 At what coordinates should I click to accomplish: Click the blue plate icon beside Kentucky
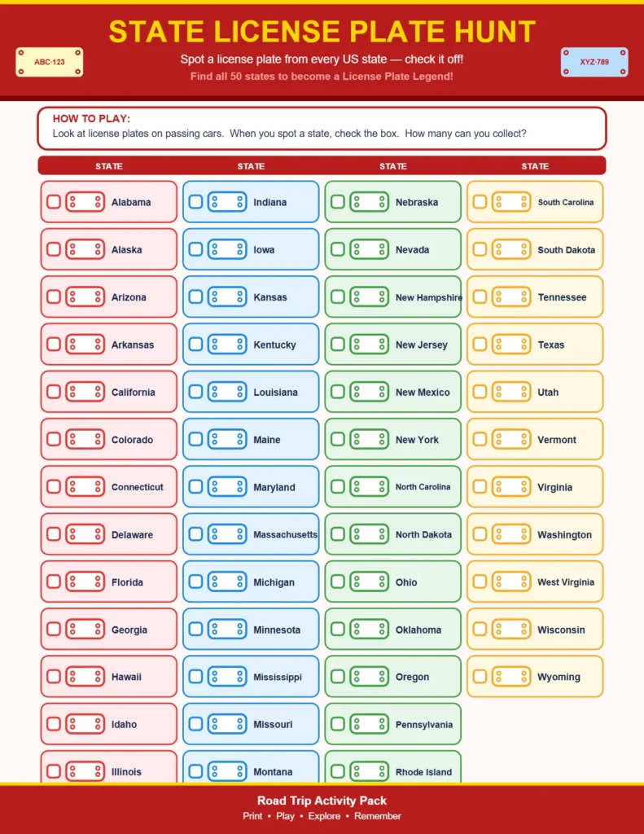[x=227, y=345]
